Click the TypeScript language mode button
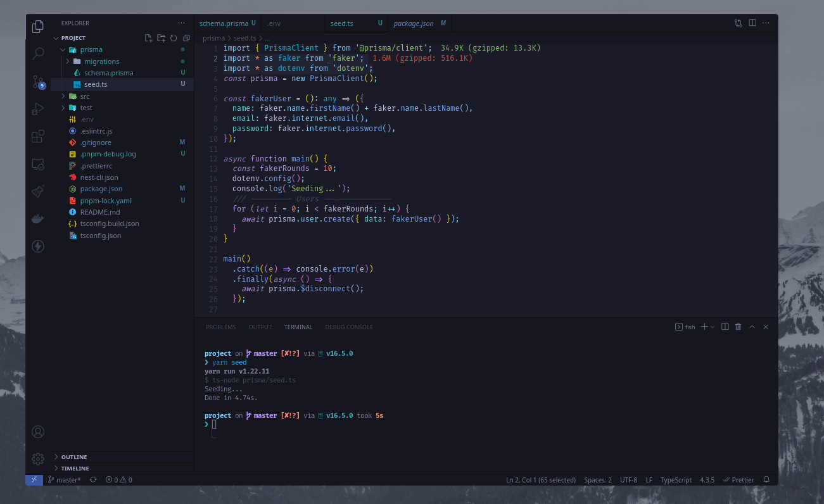Image resolution: width=824 pixels, height=504 pixels. [x=676, y=480]
